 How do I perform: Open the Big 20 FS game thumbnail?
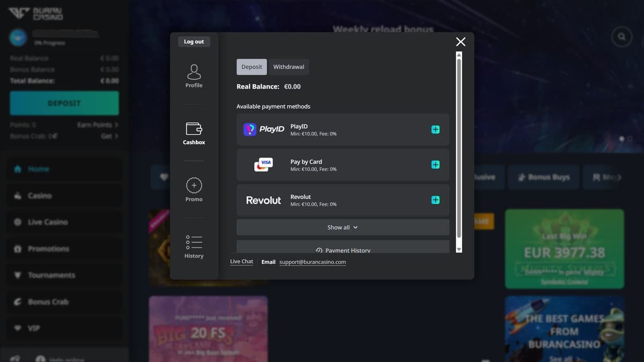208,329
